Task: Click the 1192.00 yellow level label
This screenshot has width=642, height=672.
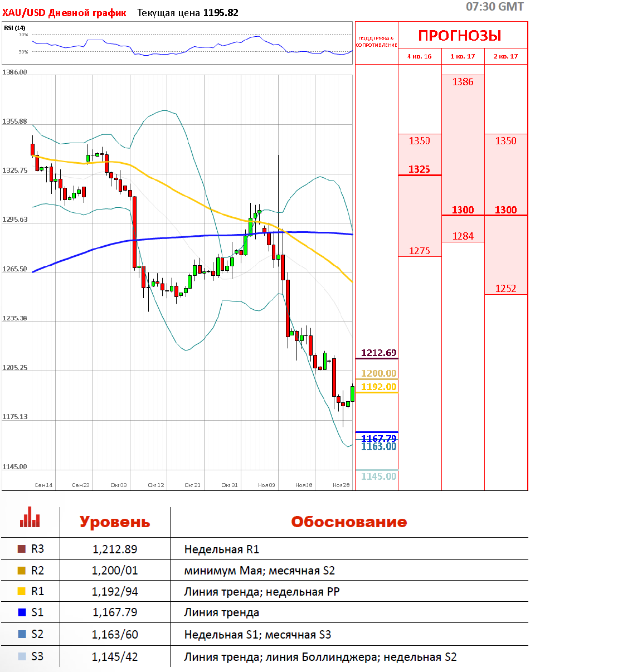Action: (378, 387)
